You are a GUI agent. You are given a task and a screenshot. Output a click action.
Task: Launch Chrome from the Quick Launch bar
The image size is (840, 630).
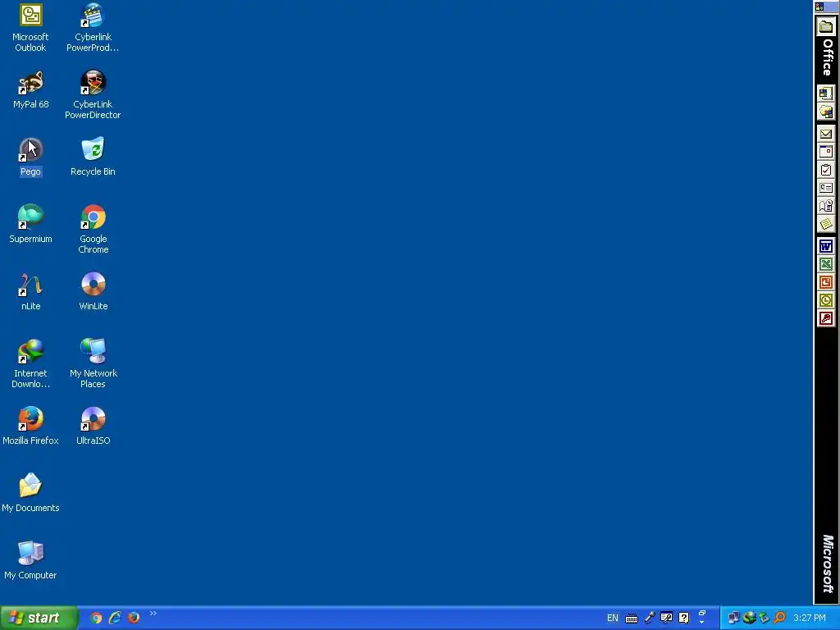96,618
